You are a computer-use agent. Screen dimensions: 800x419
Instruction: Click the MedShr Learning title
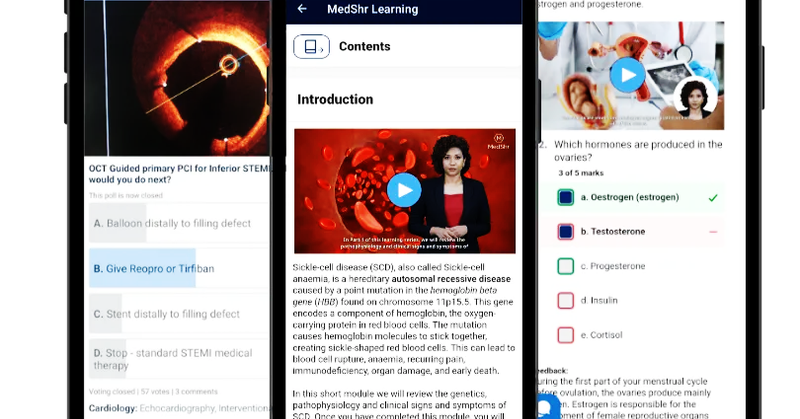click(372, 9)
